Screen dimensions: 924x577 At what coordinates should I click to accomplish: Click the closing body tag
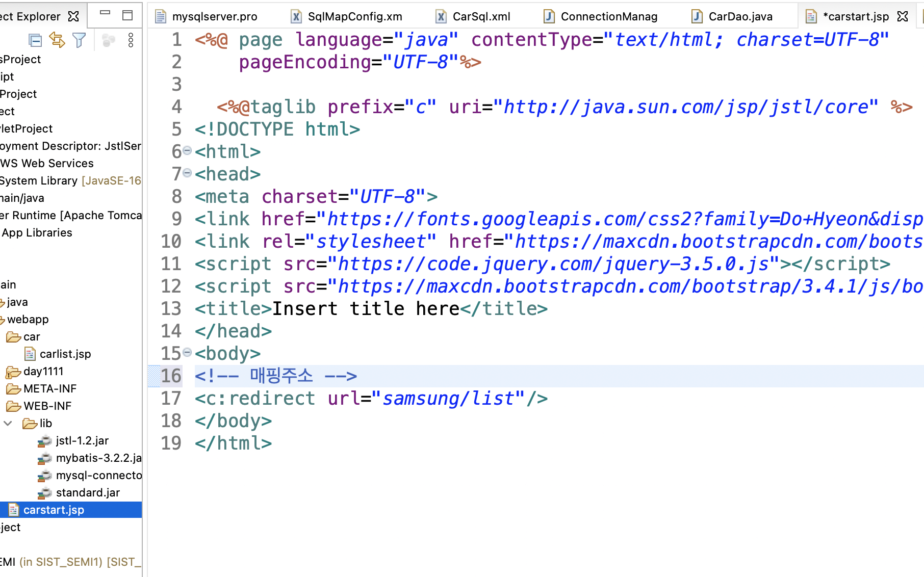pyautogui.click(x=233, y=421)
